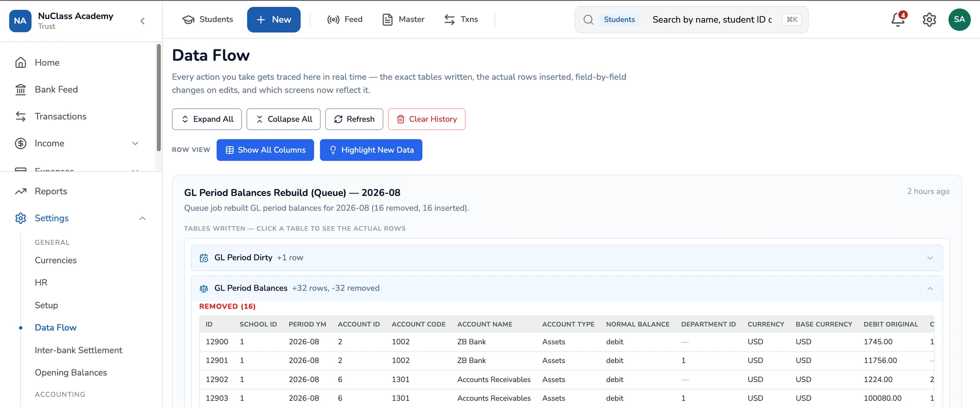Click the Students search scope chip

[x=619, y=20]
